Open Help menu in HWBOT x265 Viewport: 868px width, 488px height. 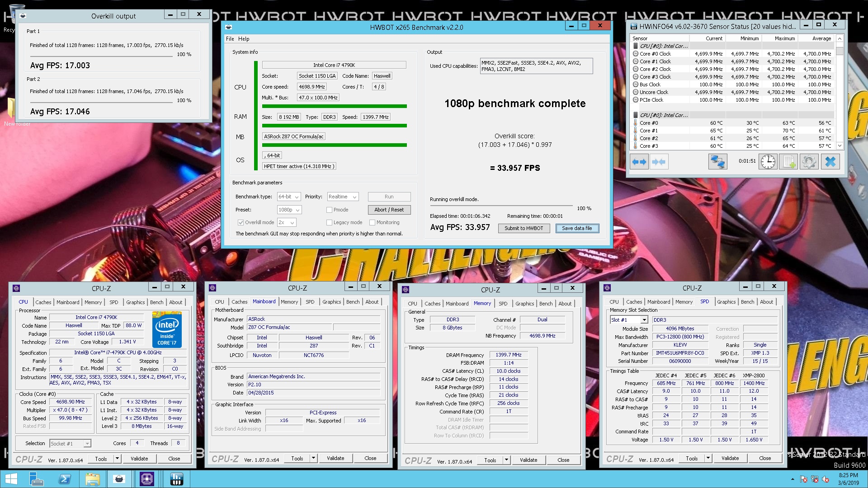[244, 39]
